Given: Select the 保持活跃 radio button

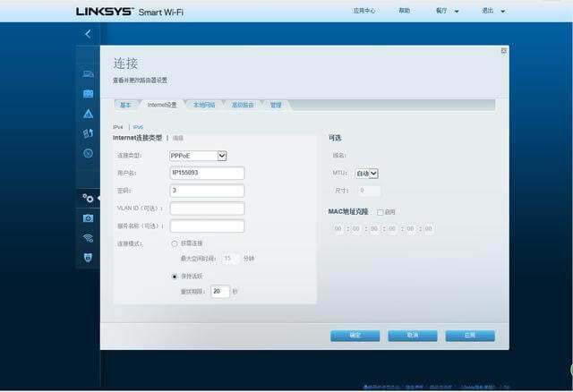Looking at the screenshot, I should tap(174, 276).
